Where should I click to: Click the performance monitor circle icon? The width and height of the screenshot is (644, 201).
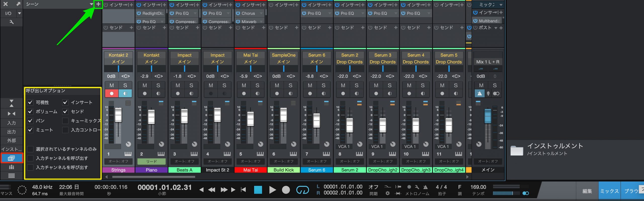[x=22, y=190]
